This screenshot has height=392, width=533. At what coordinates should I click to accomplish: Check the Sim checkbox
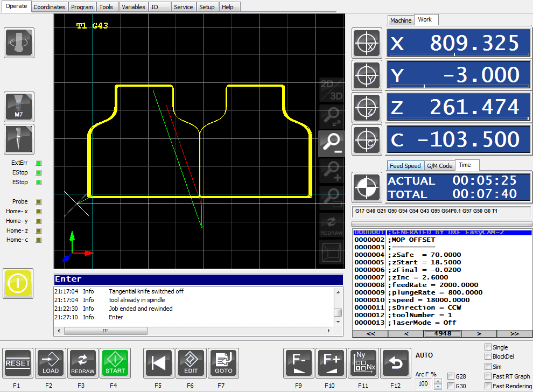(x=489, y=366)
